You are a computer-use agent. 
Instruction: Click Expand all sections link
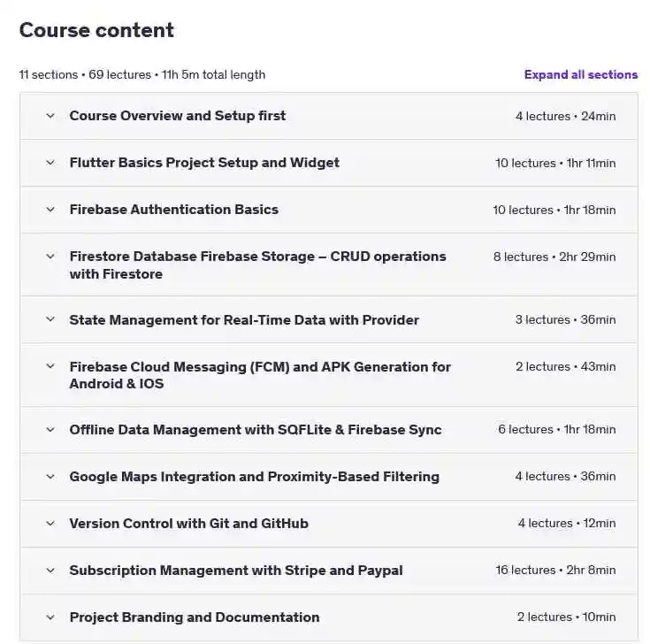581,74
